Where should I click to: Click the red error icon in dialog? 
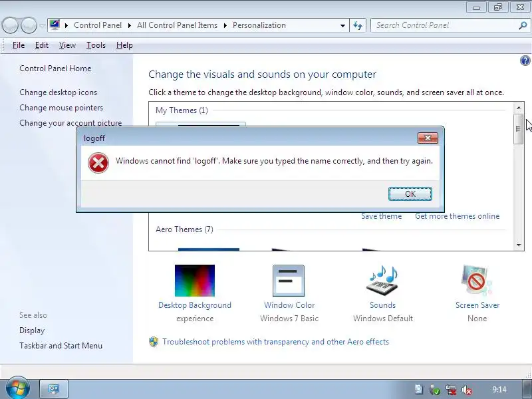[98, 163]
